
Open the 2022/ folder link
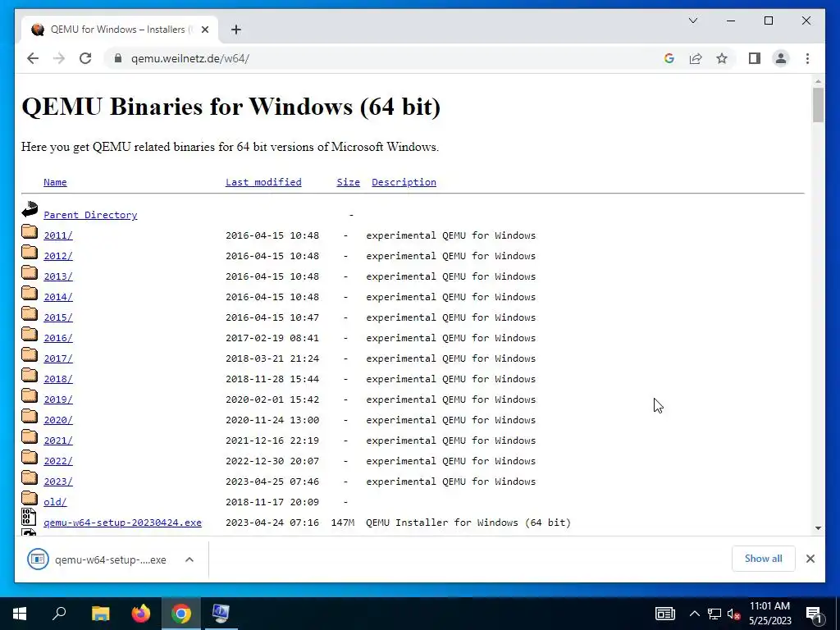tap(58, 461)
